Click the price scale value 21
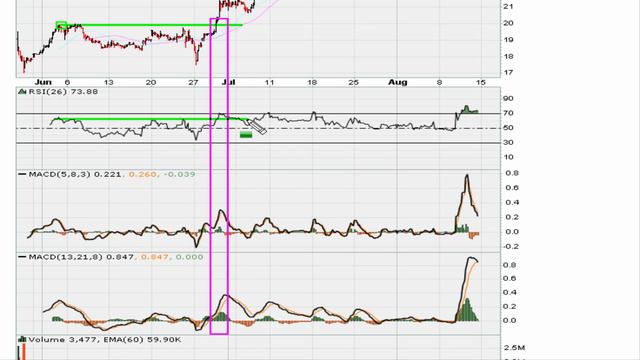 [509, 7]
